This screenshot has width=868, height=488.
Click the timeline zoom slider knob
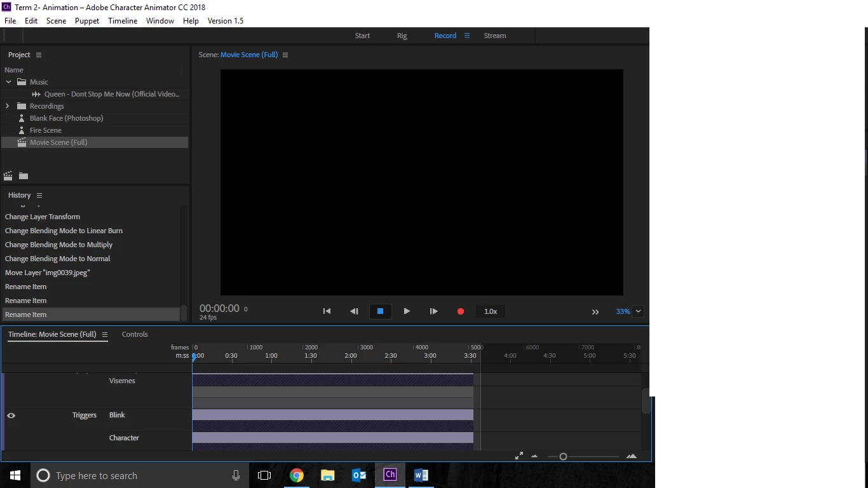click(x=563, y=456)
